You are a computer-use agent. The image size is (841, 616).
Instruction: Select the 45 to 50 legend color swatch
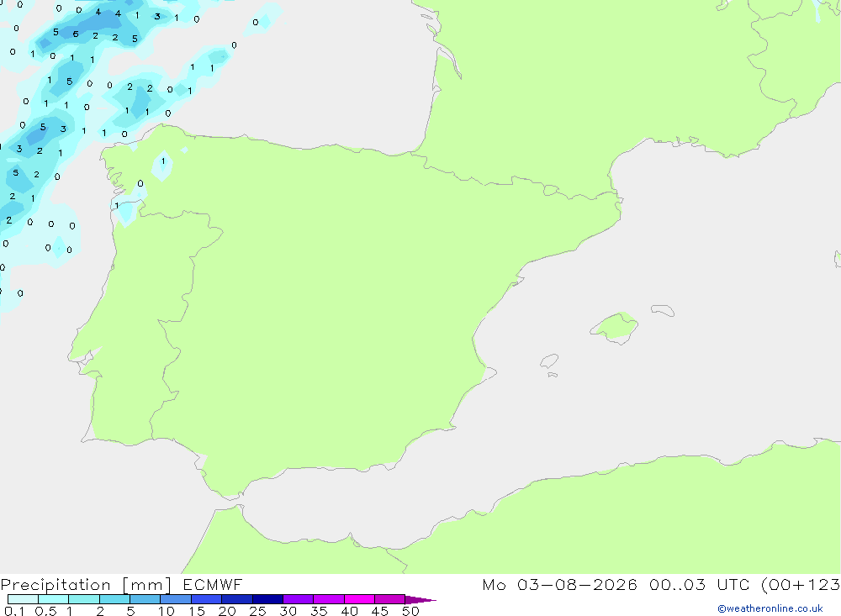pyautogui.click(x=389, y=599)
